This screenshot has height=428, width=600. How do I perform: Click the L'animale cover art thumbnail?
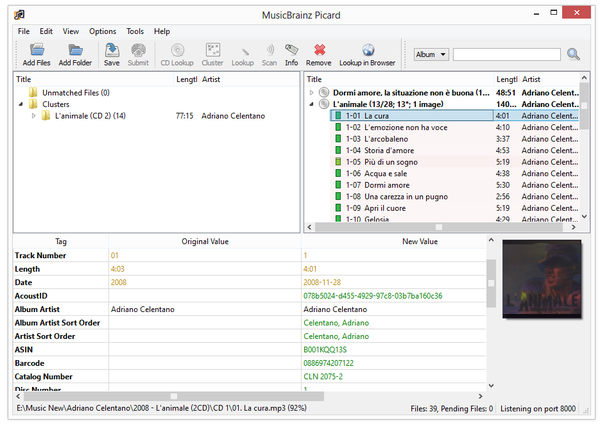541,280
